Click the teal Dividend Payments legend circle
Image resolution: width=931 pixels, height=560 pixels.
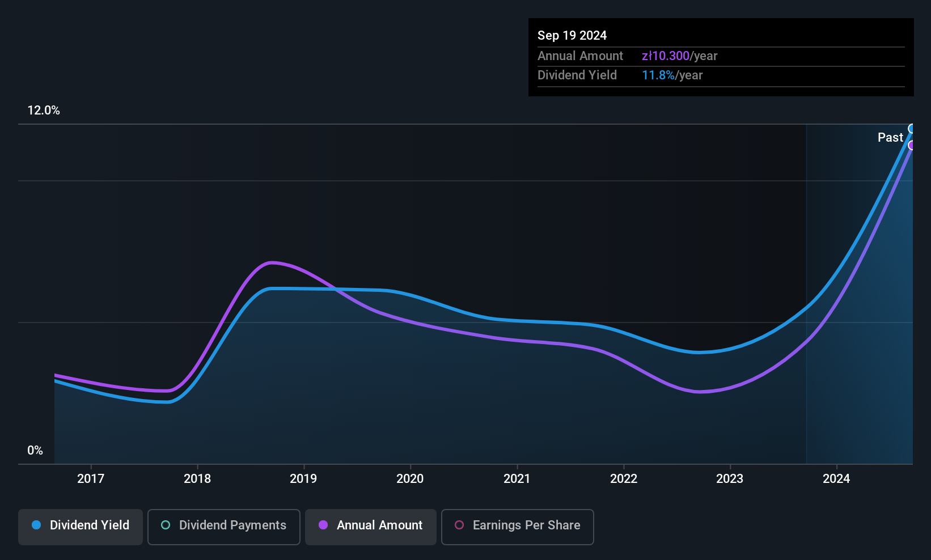pyautogui.click(x=166, y=525)
